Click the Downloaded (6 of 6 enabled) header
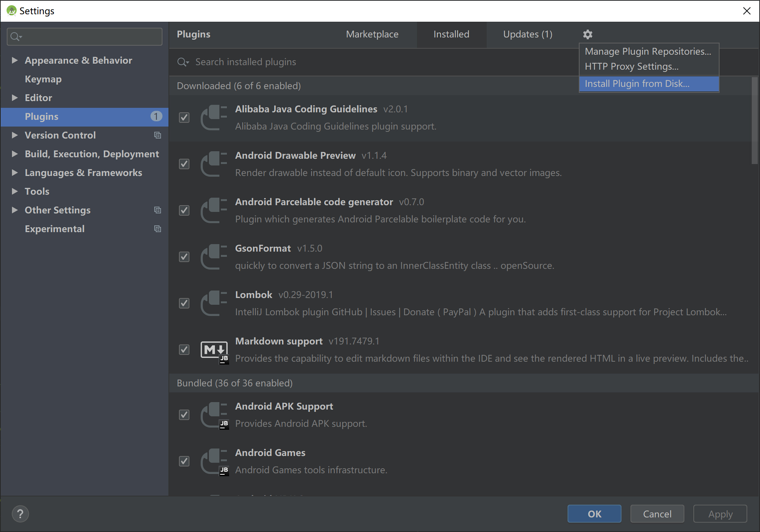 click(239, 86)
